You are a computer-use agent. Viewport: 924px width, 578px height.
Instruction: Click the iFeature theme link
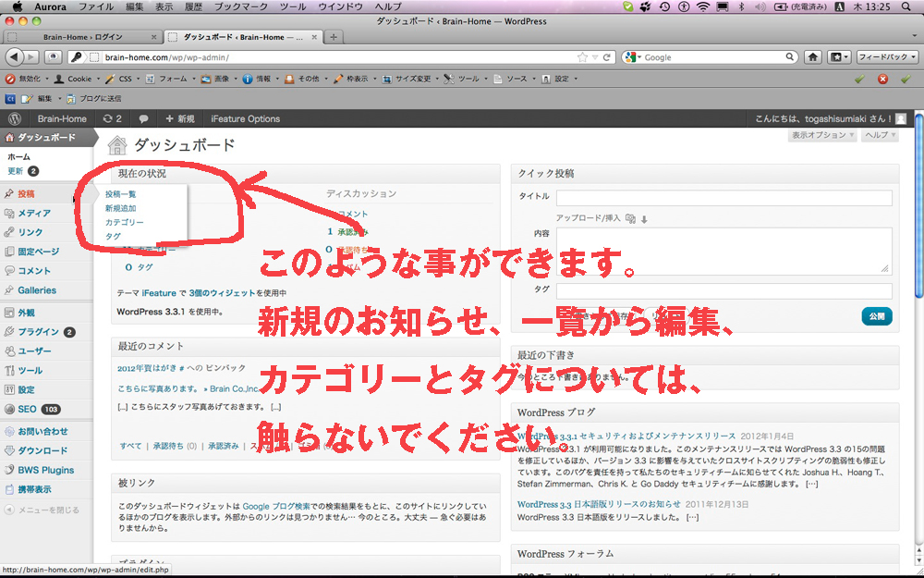(x=159, y=292)
